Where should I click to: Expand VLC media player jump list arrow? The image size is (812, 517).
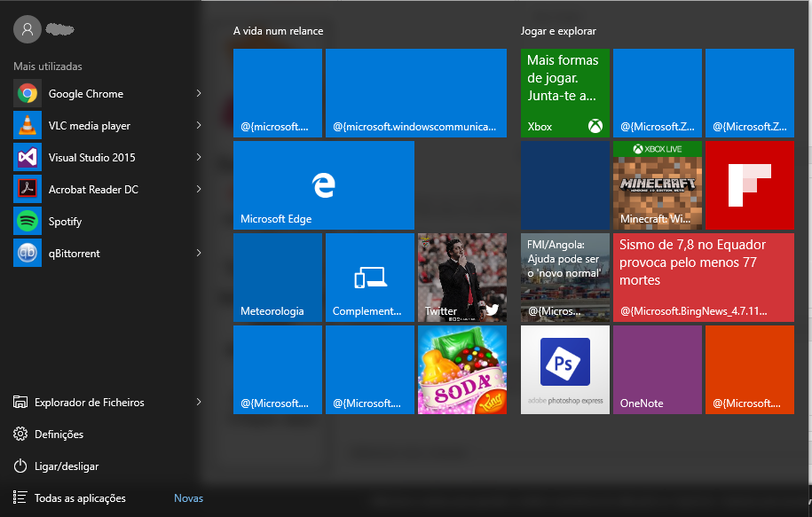(x=198, y=125)
